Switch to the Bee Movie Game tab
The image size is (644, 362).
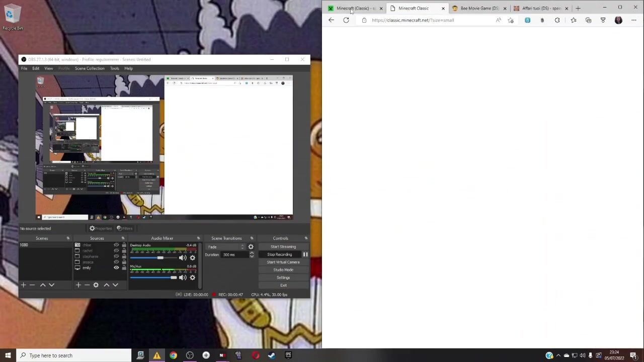(478, 8)
